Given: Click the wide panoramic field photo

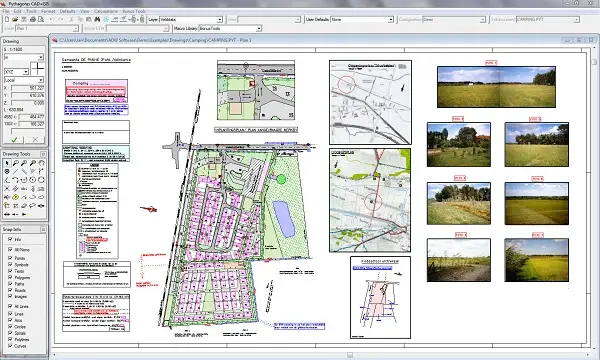Looking at the screenshot, I should 496,87.
